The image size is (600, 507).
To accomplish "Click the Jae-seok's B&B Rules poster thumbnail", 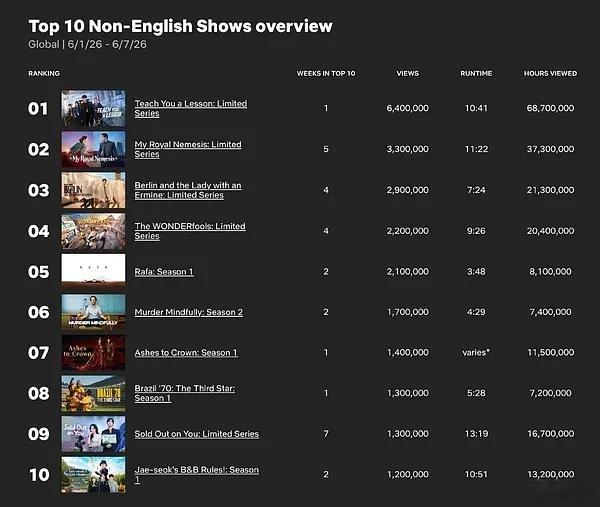I will tap(93, 475).
